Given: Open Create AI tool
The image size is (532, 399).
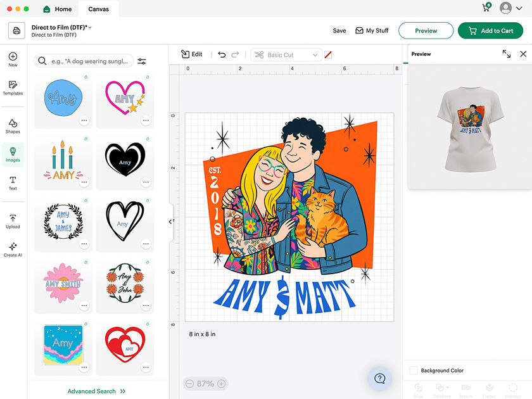Looking at the screenshot, I should (13, 250).
